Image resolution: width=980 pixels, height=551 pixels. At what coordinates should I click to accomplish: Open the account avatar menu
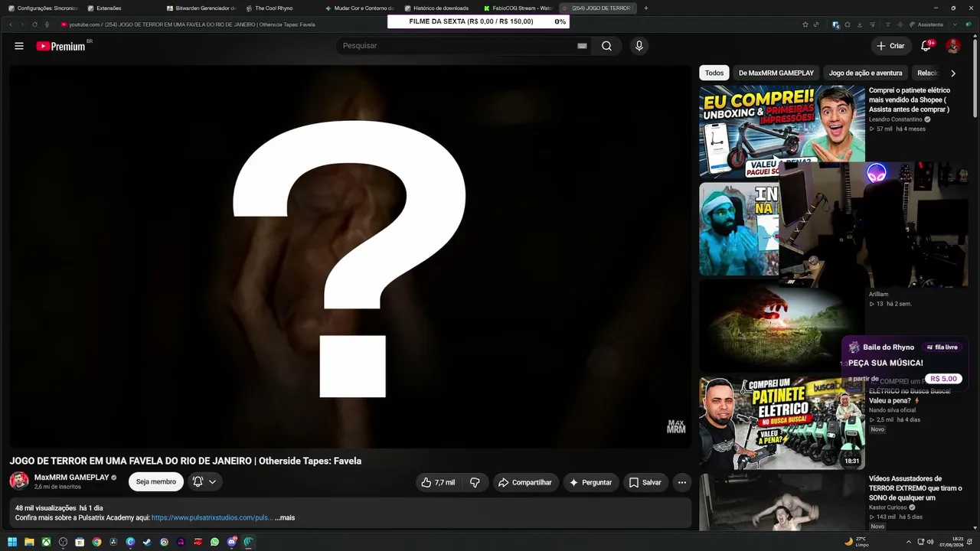point(953,46)
